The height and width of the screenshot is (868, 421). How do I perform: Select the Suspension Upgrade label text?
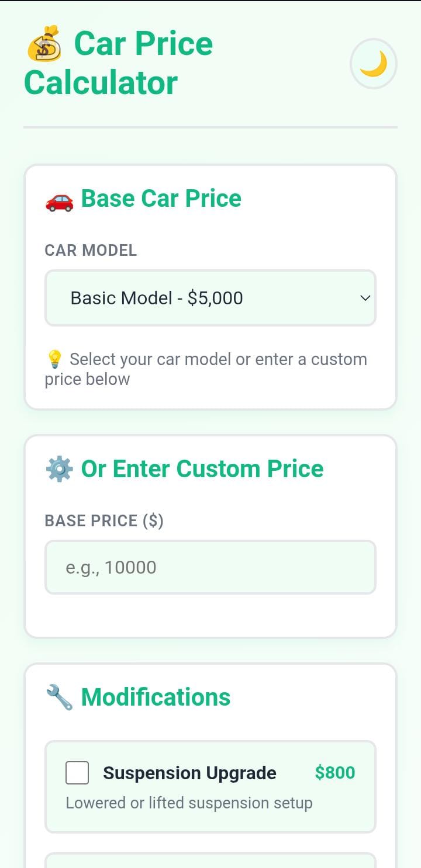click(189, 773)
